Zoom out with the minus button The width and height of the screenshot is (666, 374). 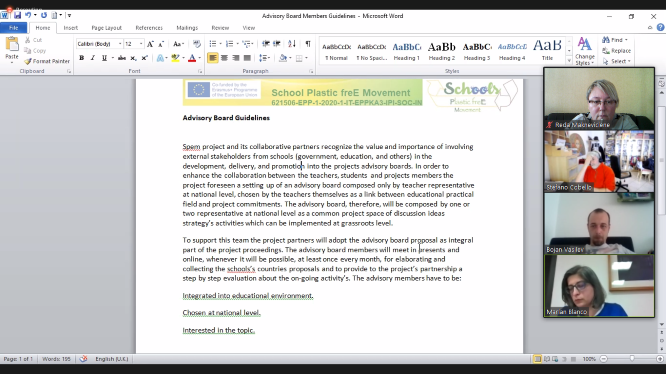tap(604, 359)
